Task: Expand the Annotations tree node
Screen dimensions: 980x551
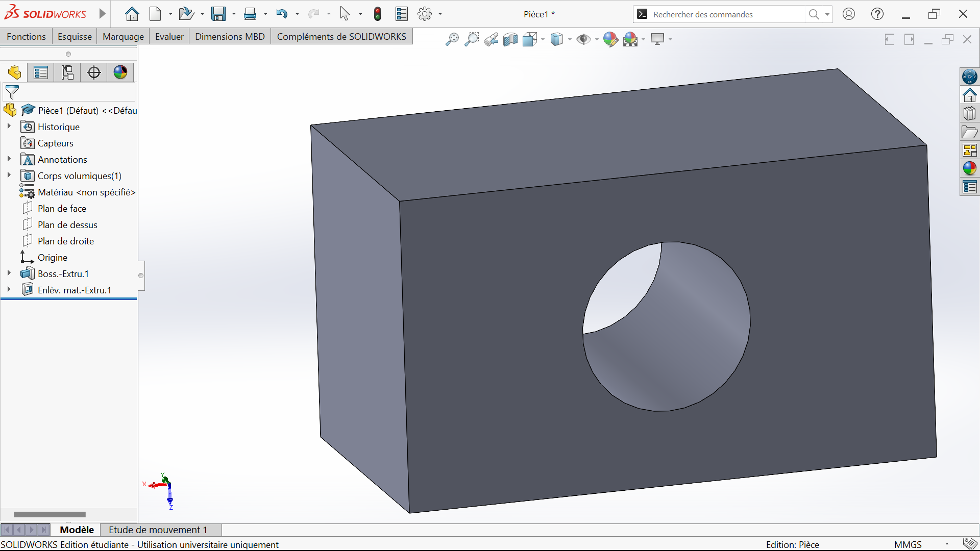Action: click(x=9, y=159)
